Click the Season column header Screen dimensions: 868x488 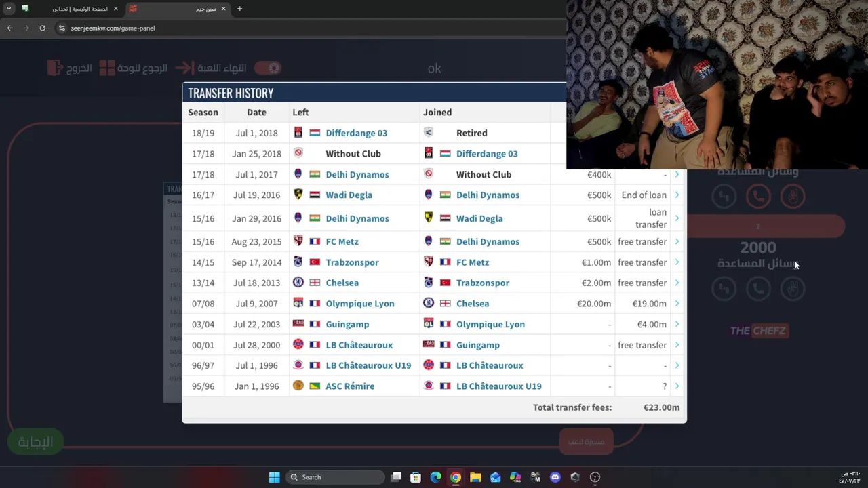pyautogui.click(x=203, y=113)
